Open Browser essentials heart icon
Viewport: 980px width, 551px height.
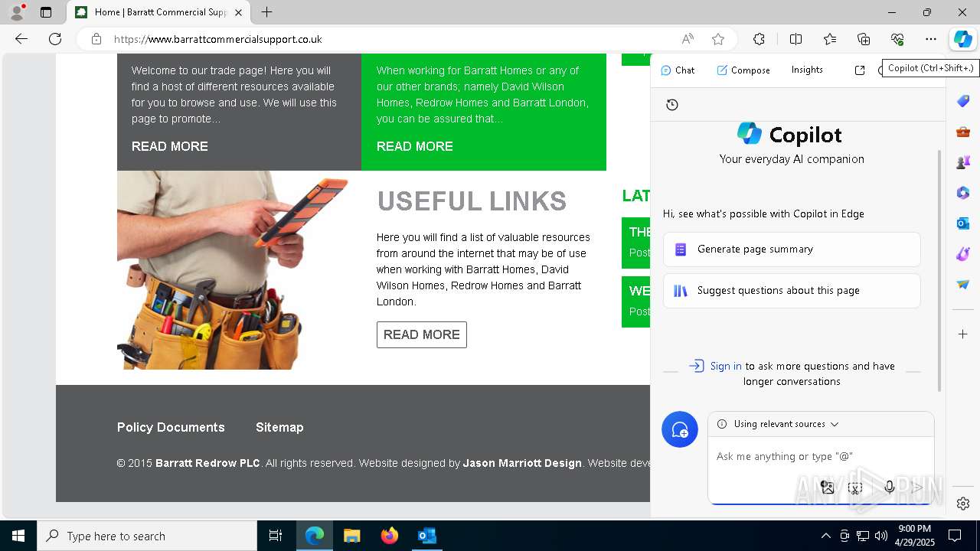pos(897,39)
